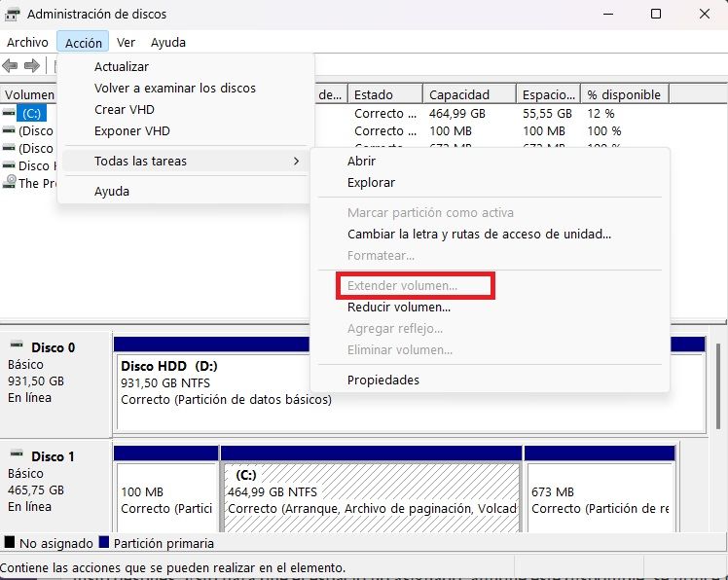Sort by the Espacio... column header
Screen dimensions: 728x580
[x=548, y=94]
